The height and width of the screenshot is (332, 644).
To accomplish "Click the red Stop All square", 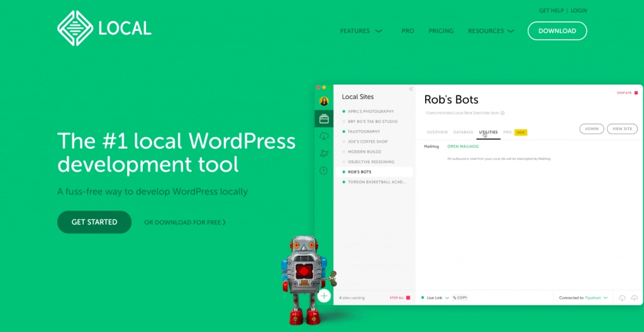I will coord(408,297).
